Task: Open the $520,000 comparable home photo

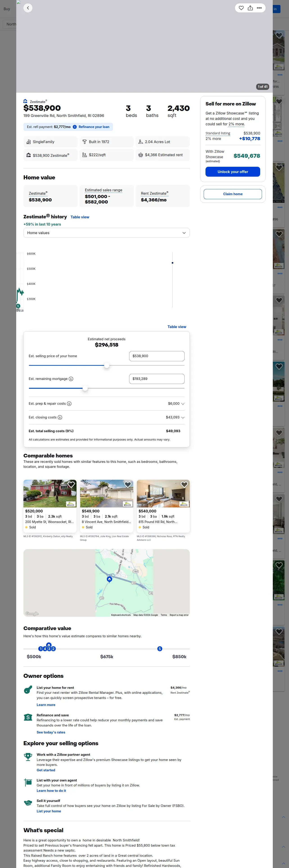Action: coord(50,494)
